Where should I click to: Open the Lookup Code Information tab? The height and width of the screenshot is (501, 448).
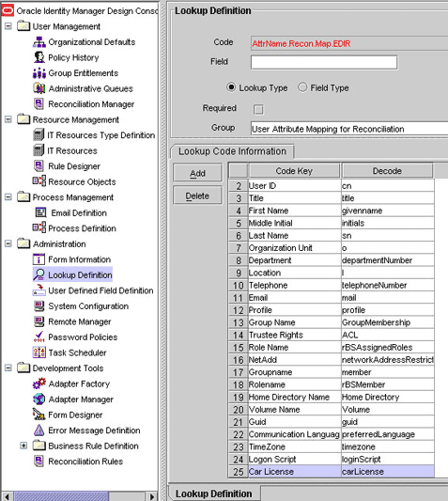pos(232,151)
